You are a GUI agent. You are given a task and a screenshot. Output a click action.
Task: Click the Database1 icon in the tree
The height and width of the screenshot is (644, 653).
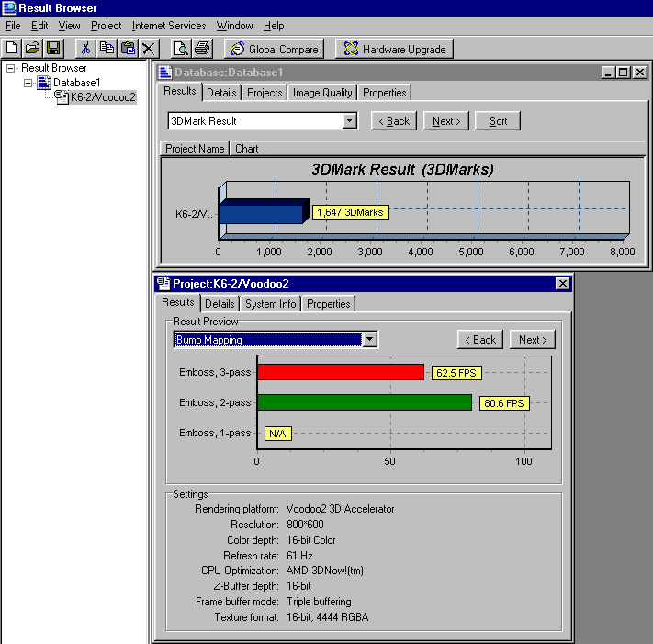tap(44, 83)
